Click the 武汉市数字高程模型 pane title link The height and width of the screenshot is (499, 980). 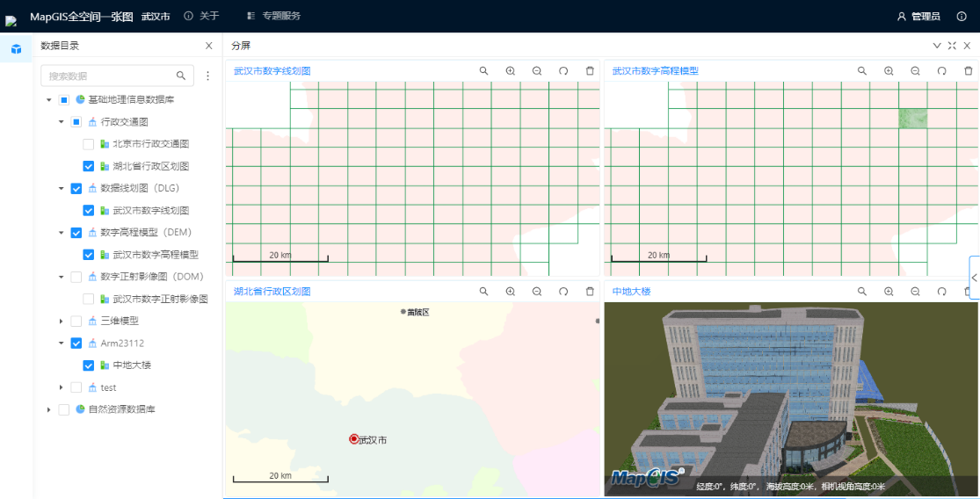tap(656, 71)
